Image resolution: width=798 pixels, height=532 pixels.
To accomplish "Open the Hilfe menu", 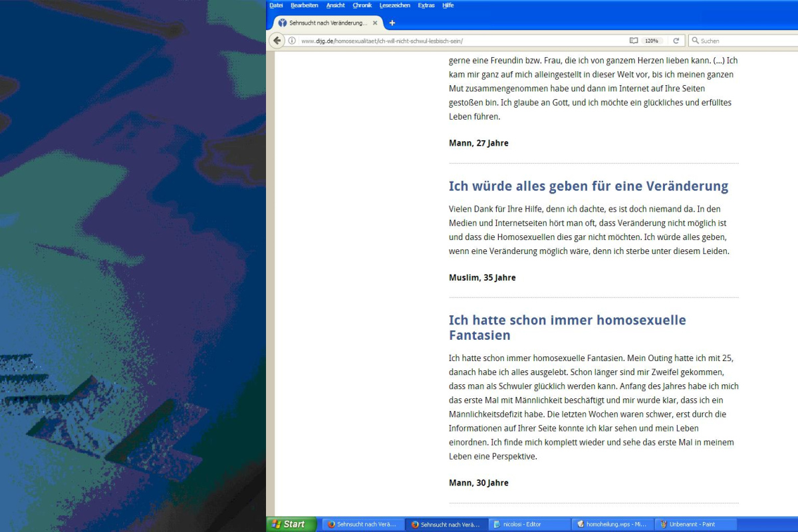I will click(x=448, y=5).
